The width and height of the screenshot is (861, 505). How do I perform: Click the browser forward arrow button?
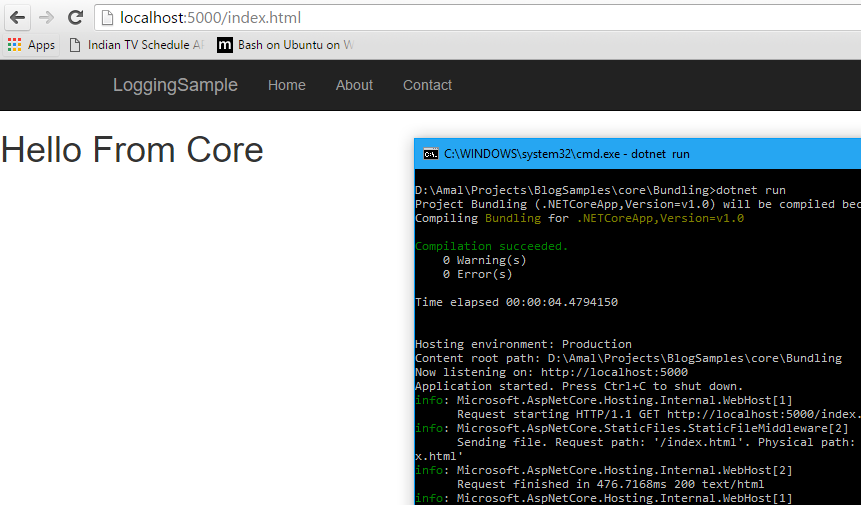pyautogui.click(x=46, y=18)
